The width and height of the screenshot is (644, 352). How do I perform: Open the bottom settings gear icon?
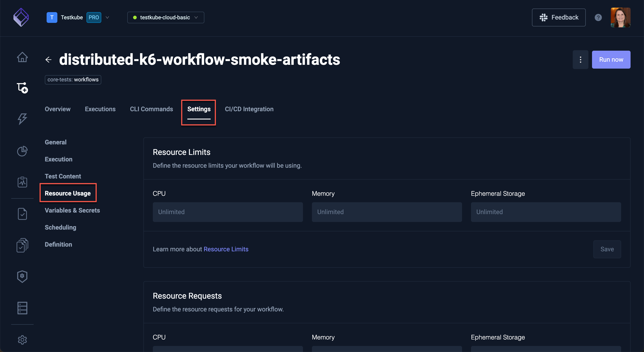pyautogui.click(x=22, y=340)
